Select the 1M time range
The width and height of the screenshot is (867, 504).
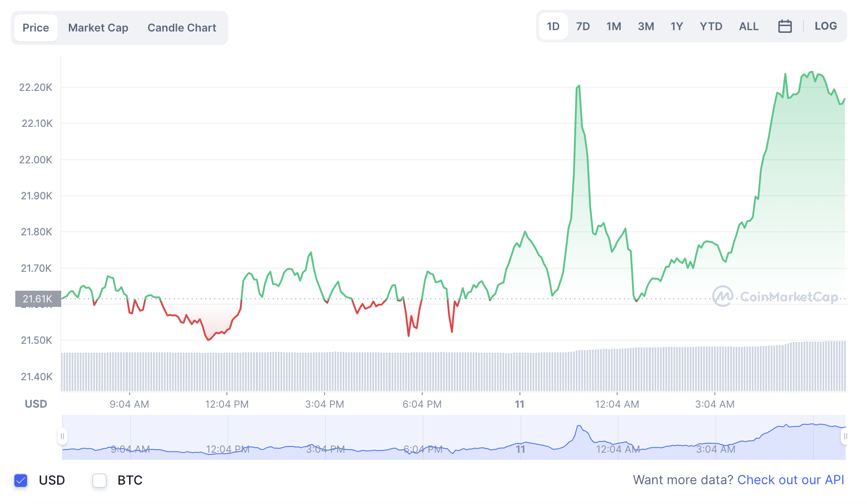click(x=614, y=26)
